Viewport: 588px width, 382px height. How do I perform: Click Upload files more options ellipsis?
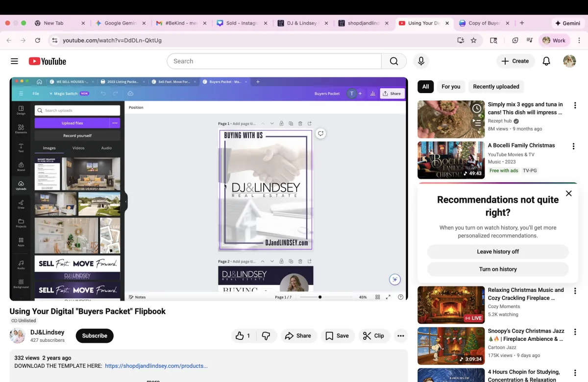click(115, 123)
